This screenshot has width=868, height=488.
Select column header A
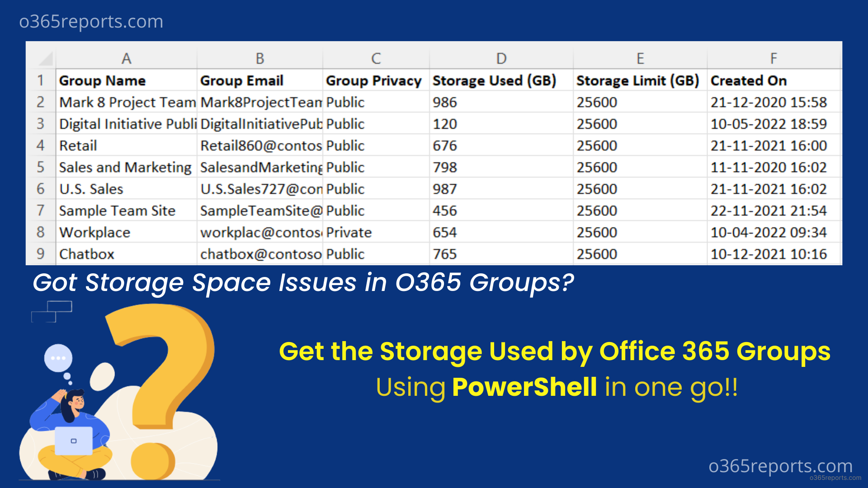point(126,58)
